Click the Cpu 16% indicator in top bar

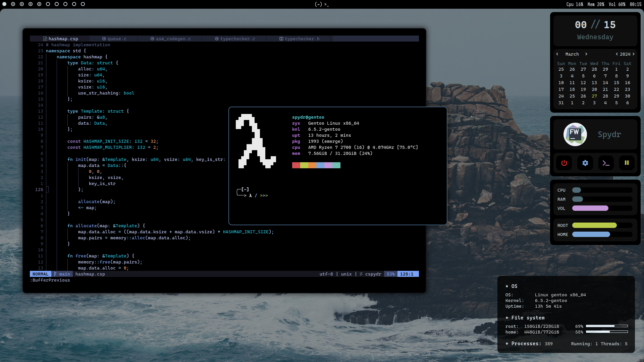[575, 4]
